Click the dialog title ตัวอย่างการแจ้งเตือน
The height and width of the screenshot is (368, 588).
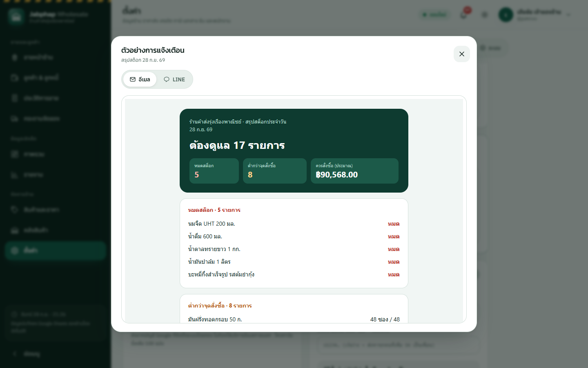(153, 50)
